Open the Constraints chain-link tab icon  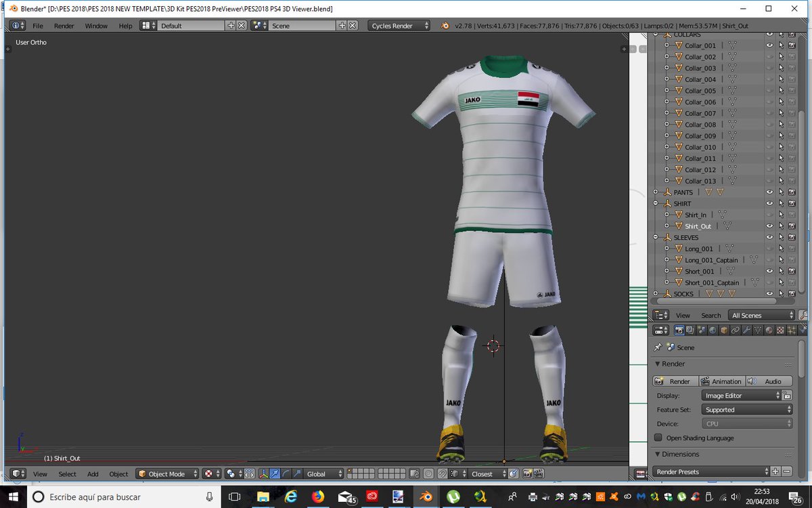736,331
